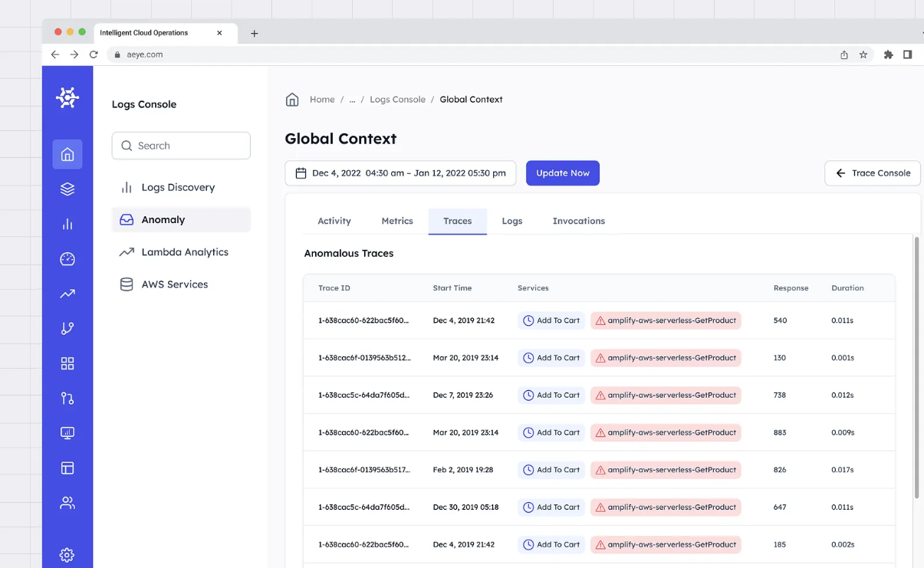Open the speedometer gauge icon in sidebar
Viewport: 924px width, 568px height.
[x=67, y=259]
